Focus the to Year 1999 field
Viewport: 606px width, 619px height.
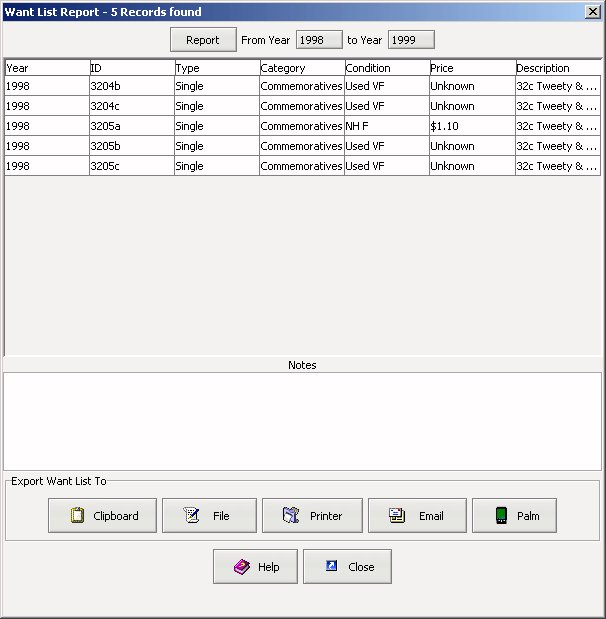(410, 40)
